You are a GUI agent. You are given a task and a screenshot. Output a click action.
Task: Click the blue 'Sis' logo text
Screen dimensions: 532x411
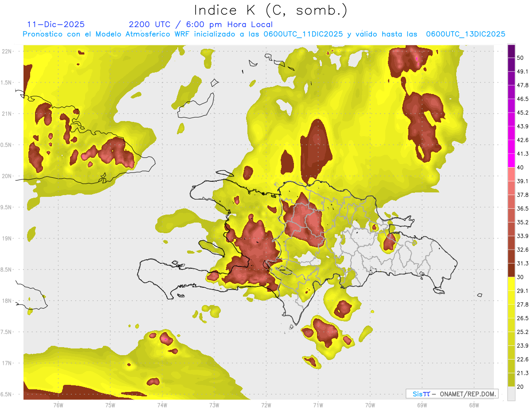pos(417,394)
